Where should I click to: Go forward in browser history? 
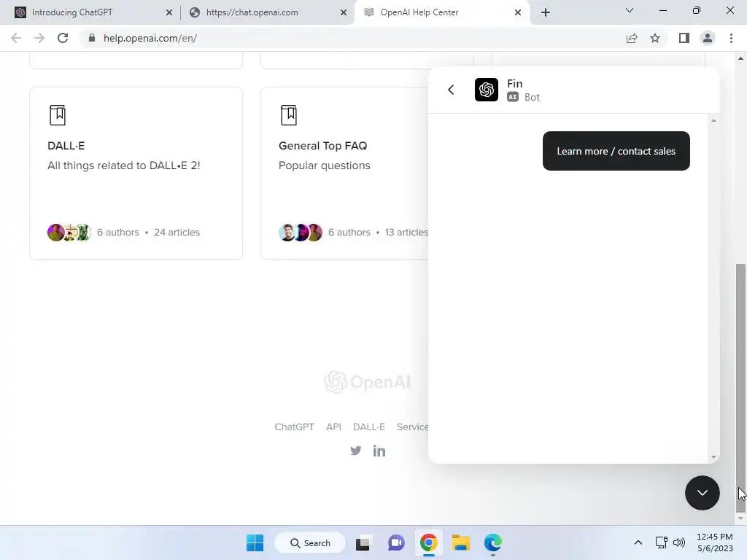point(39,38)
